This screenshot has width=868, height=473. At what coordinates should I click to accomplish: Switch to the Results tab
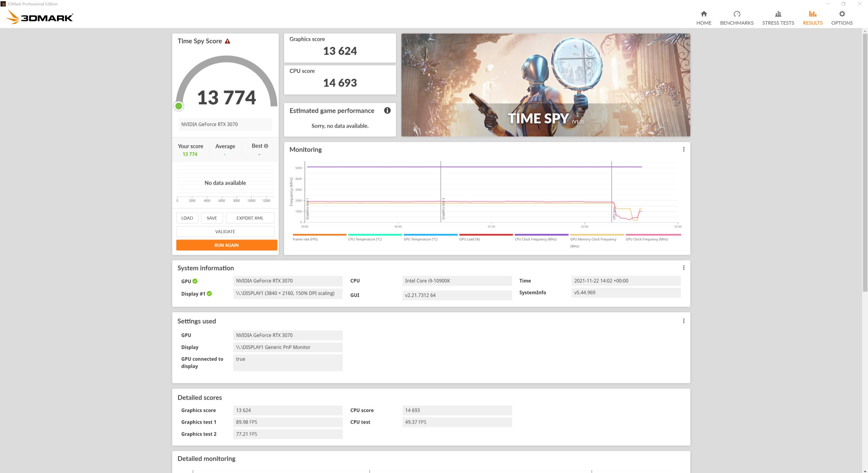tap(812, 18)
